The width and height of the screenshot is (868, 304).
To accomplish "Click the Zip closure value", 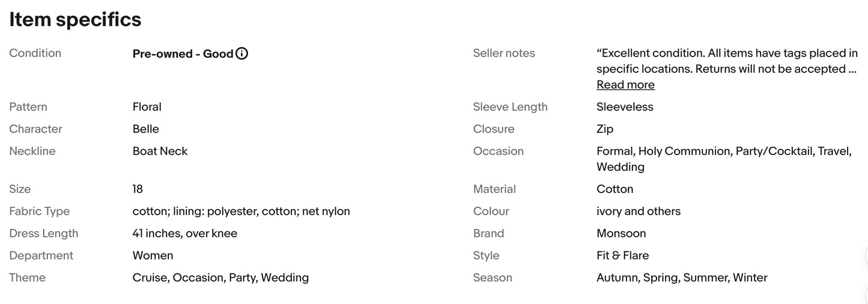I will pyautogui.click(x=604, y=129).
